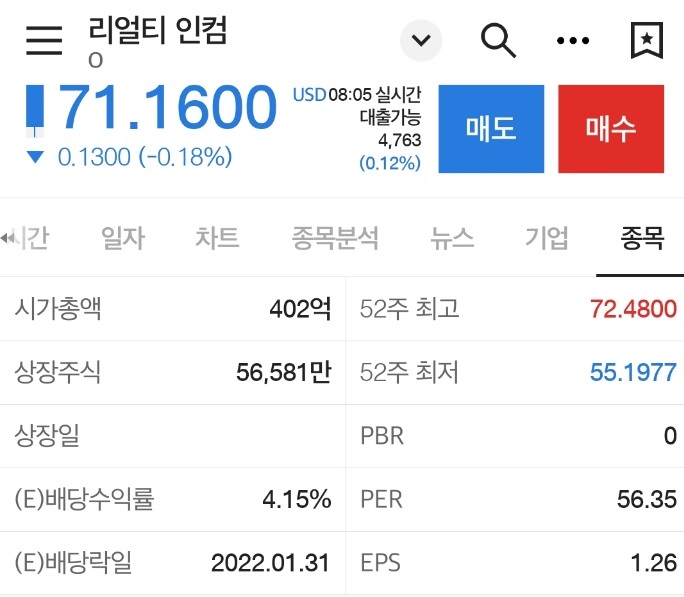Click the 52주 최저 value 55.1977
The height and width of the screenshot is (597, 684).
coord(633,372)
